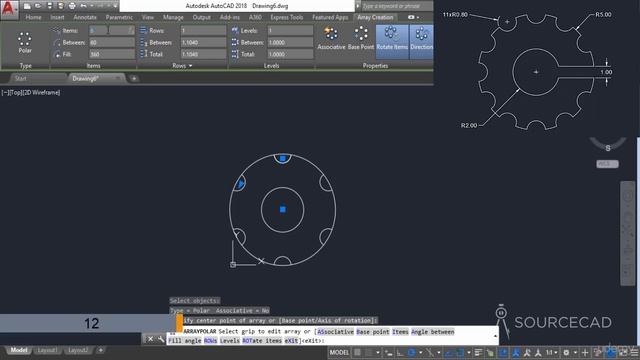Open the Home ribbon tab
This screenshot has height=360, width=640.
click(33, 17)
